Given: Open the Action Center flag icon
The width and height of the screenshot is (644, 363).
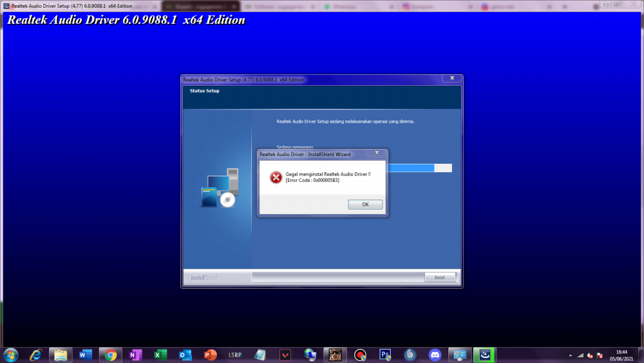Looking at the screenshot, I should [600, 356].
